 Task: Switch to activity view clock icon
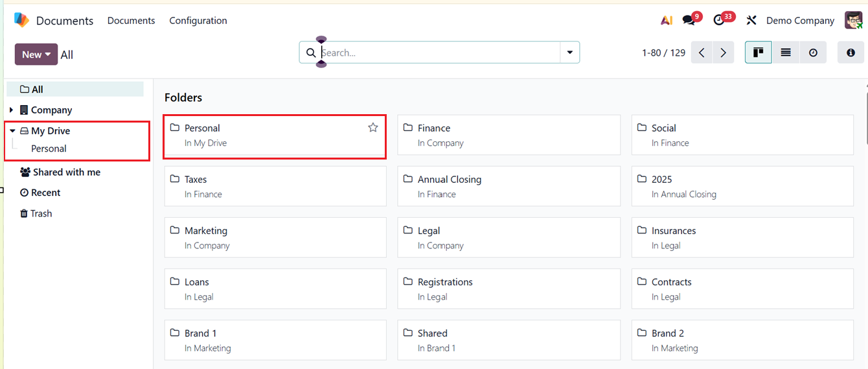(813, 53)
